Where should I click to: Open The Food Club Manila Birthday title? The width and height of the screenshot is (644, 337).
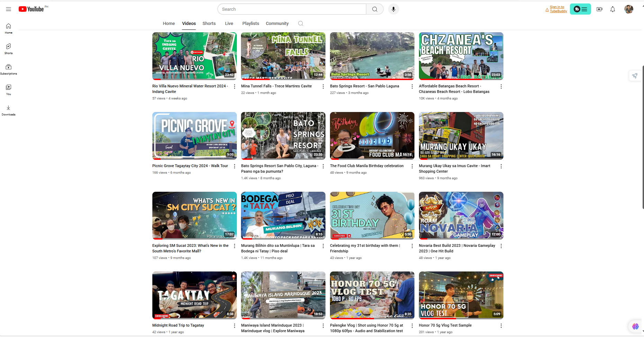[367, 166]
